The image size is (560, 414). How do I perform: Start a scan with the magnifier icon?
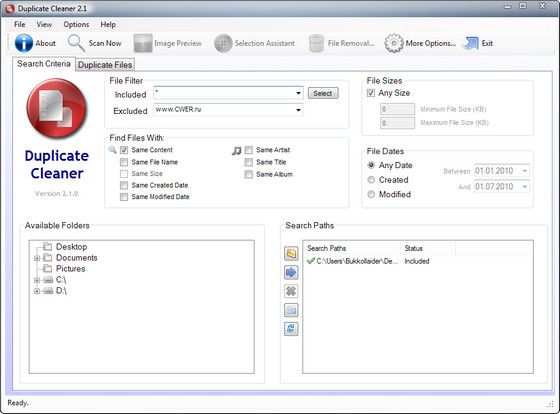[76, 43]
